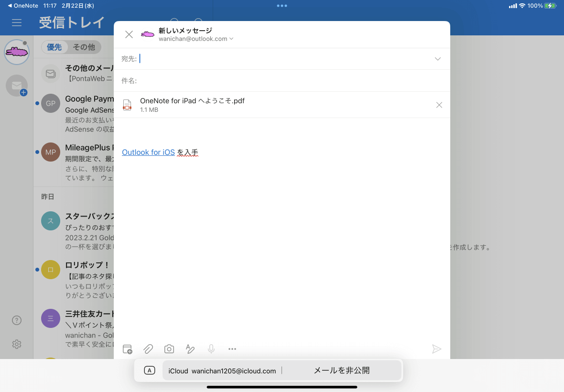Open Outlook settings gear icon
This screenshot has height=392, width=564.
click(17, 344)
